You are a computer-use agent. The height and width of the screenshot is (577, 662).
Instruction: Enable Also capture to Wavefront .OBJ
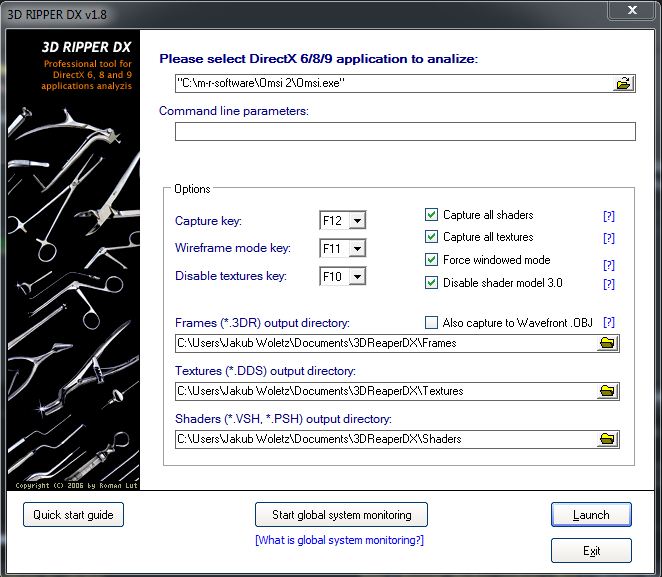(x=432, y=322)
